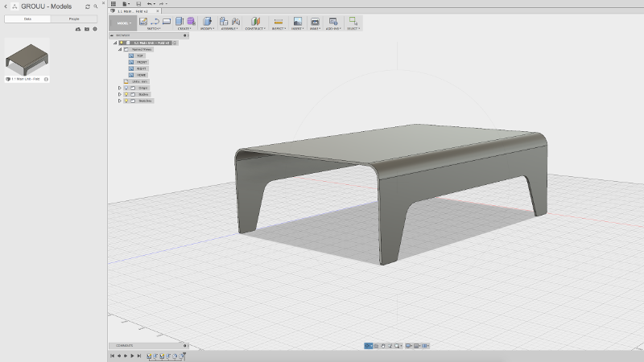
Task: Open the Main Unit - Fold thumbnail
Action: [x=27, y=60]
